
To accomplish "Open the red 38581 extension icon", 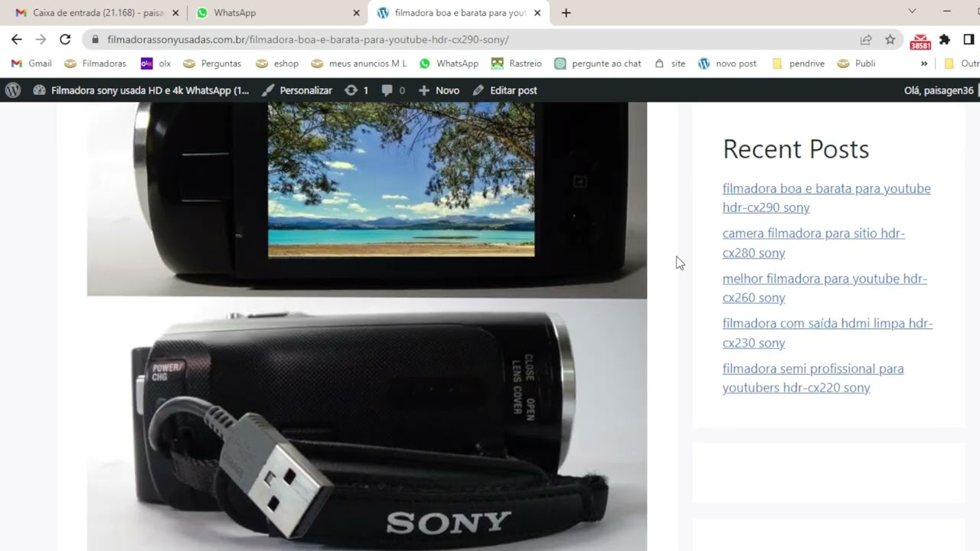I will click(920, 41).
